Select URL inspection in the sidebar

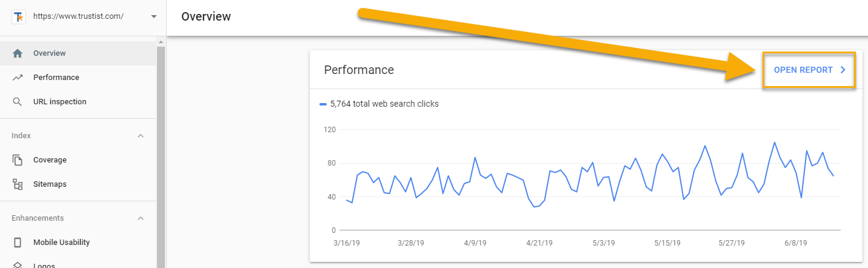[x=59, y=102]
